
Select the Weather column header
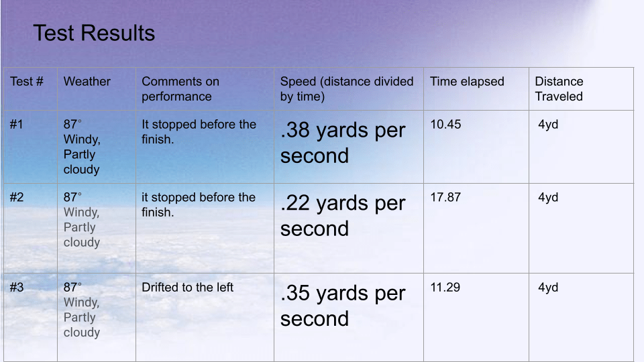pos(97,89)
